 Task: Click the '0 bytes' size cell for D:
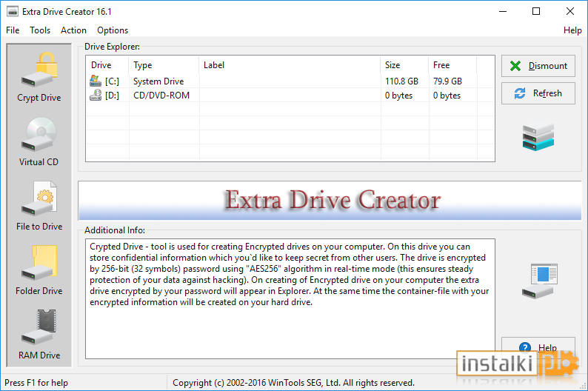click(398, 96)
